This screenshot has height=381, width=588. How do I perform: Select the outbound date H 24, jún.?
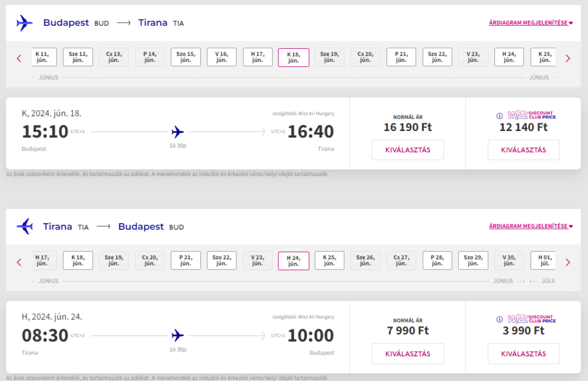(509, 57)
